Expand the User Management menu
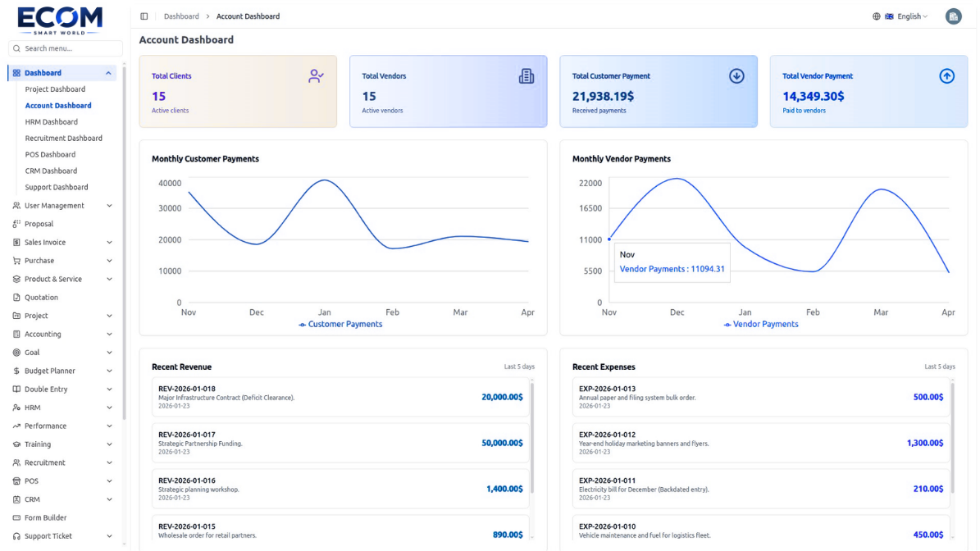Screen dimensions: 980x551 point(109,206)
